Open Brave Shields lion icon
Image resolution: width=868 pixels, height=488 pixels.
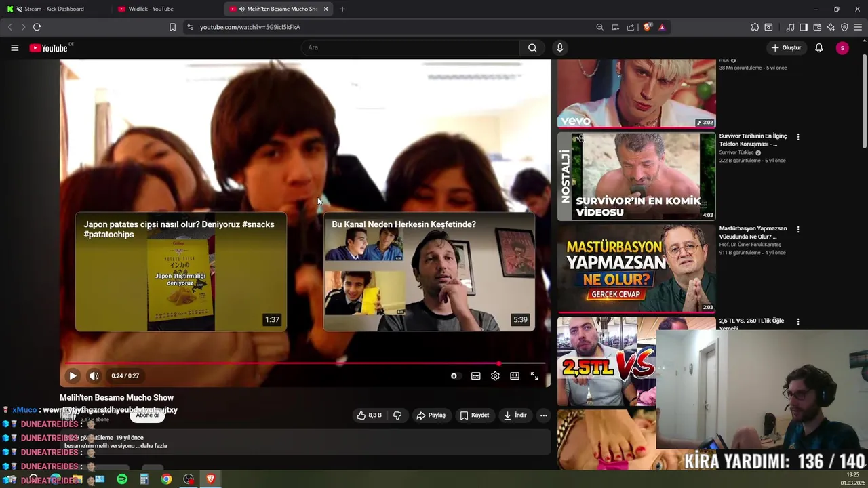tap(648, 27)
